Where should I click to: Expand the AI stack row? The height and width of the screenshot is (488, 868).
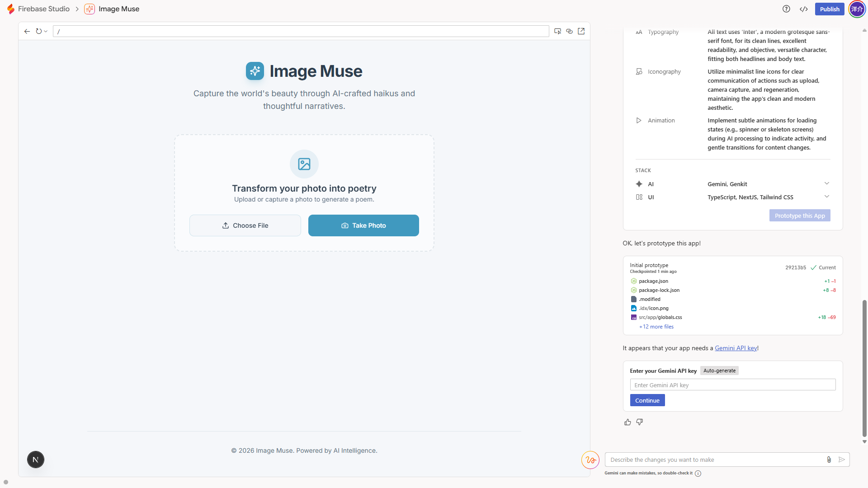tap(826, 183)
